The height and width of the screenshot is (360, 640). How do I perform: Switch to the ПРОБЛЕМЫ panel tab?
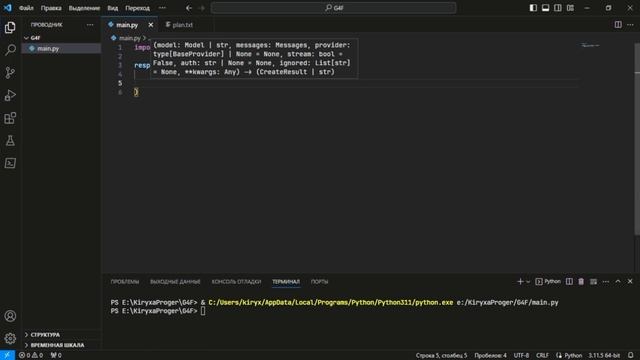click(124, 282)
